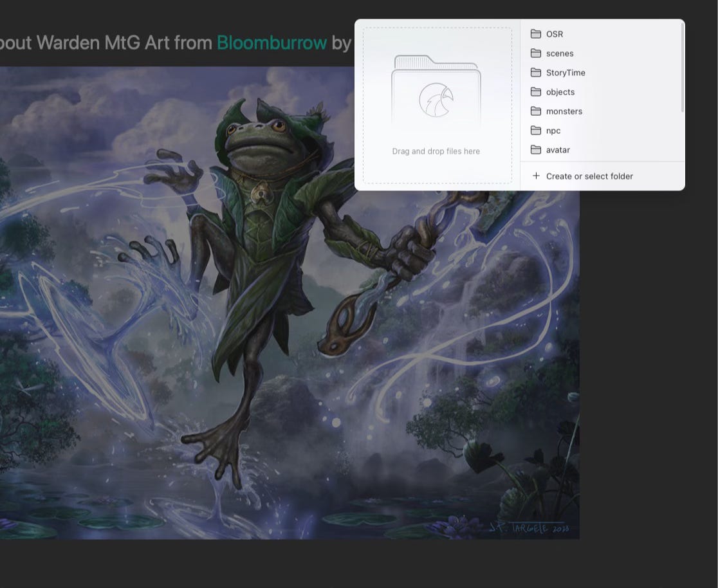Click the folder list scrollbar
Viewport: 718px width, 588px height.
pos(682,68)
